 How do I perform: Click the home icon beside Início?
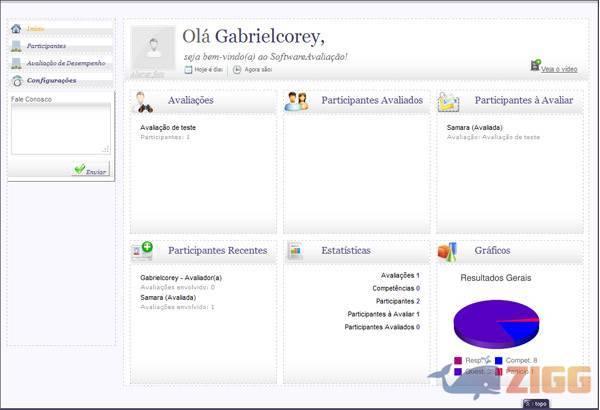16,28
